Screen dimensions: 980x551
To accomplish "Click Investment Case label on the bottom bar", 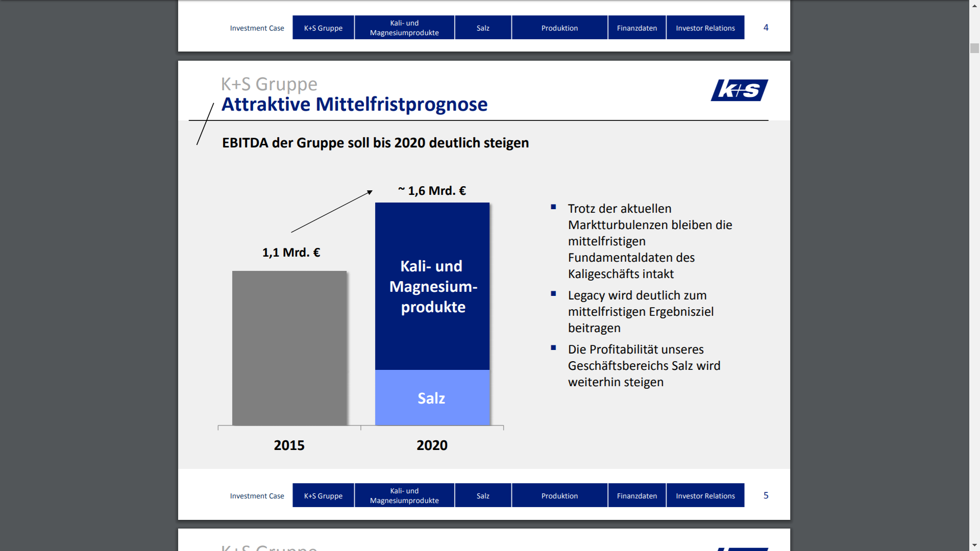I will (257, 495).
